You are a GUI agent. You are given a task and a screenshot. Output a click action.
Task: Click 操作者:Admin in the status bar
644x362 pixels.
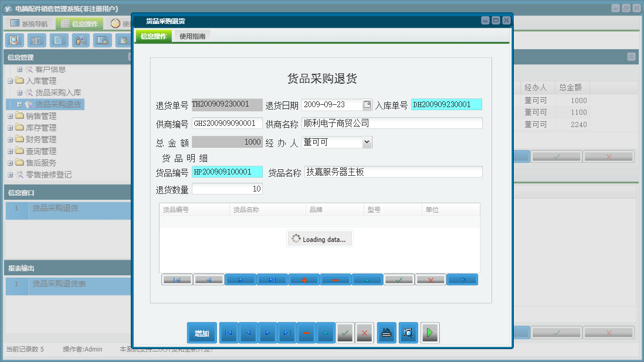coord(83,349)
